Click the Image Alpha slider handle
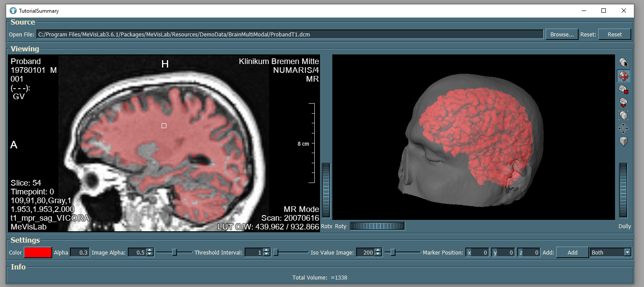644x287 pixels. 174,252
